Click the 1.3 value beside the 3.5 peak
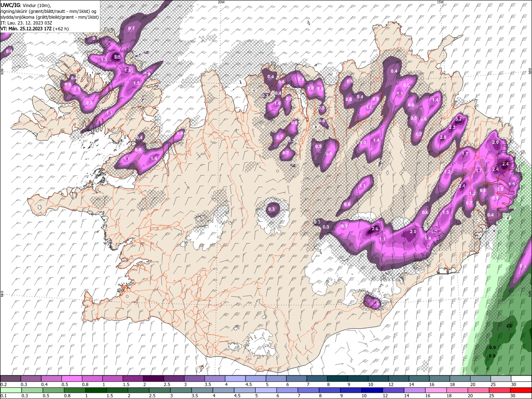Image resolution: width=532 pixels, height=399 pixels. (x=104, y=60)
